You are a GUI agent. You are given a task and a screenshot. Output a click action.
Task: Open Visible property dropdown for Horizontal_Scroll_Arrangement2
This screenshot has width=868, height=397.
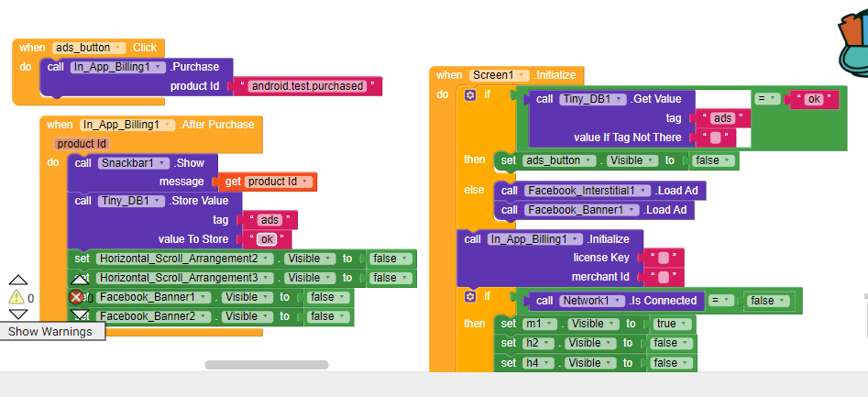point(309,259)
